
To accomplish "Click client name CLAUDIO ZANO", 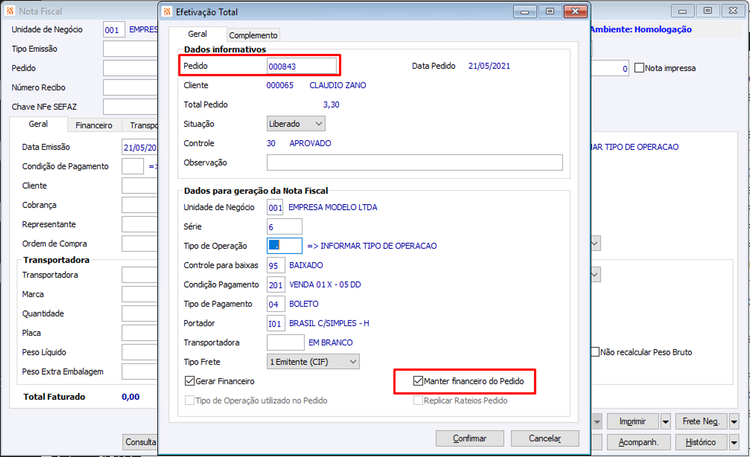I will pyautogui.click(x=338, y=85).
